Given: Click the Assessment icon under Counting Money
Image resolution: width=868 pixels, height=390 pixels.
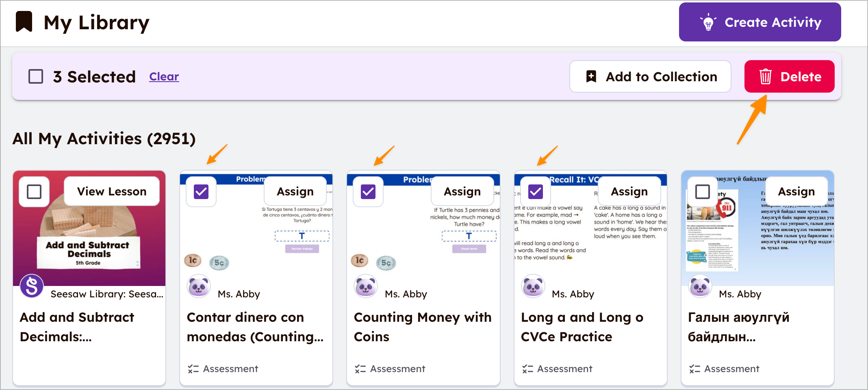Looking at the screenshot, I should click(x=360, y=369).
